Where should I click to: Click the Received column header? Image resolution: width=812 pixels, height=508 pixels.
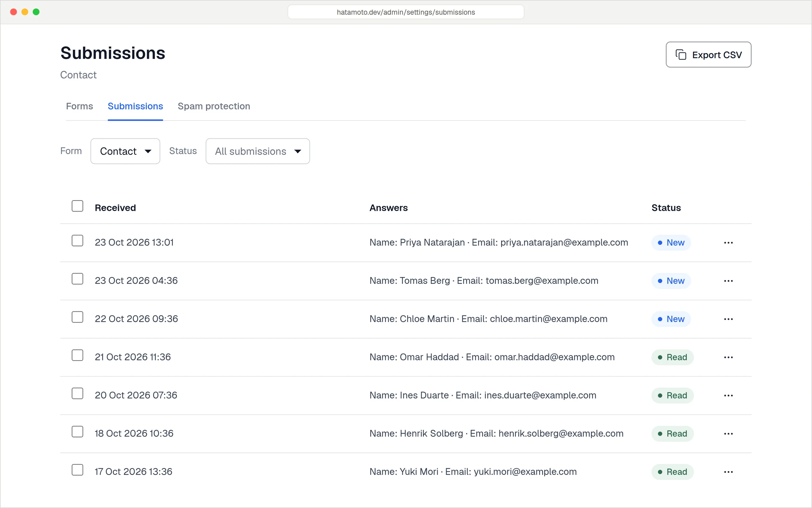pyautogui.click(x=115, y=208)
